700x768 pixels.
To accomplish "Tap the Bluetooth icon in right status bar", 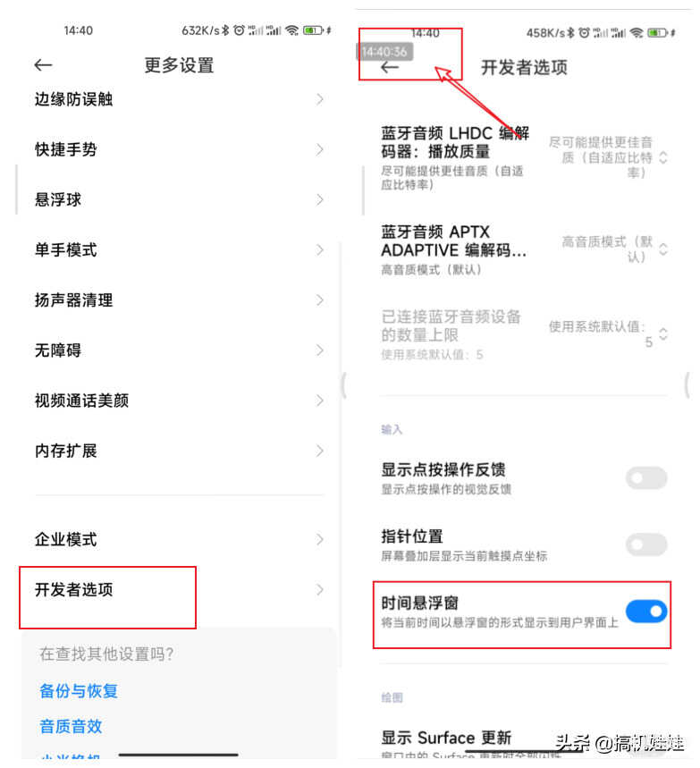I will point(570,33).
